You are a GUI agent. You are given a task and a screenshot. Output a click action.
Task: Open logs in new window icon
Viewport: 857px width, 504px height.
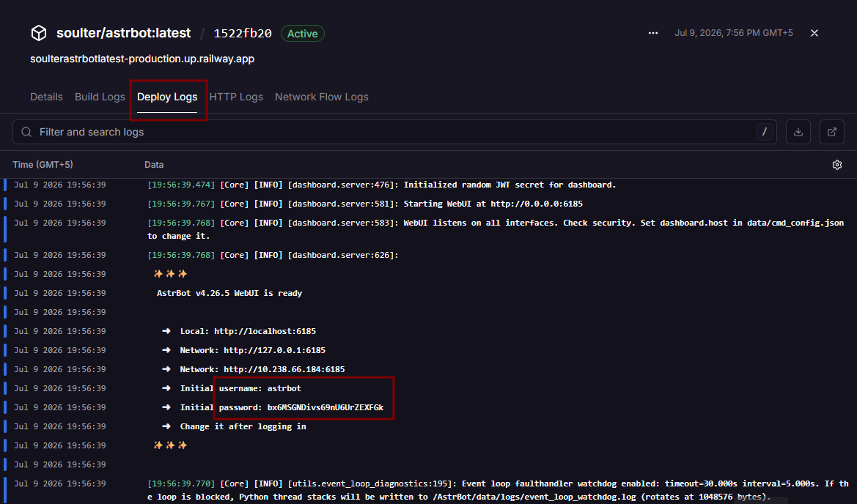[832, 132]
